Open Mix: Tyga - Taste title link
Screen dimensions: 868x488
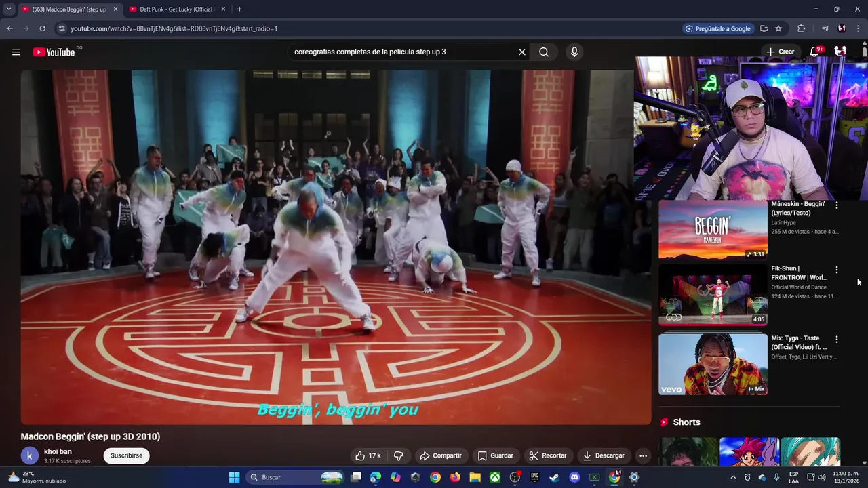[x=799, y=342]
